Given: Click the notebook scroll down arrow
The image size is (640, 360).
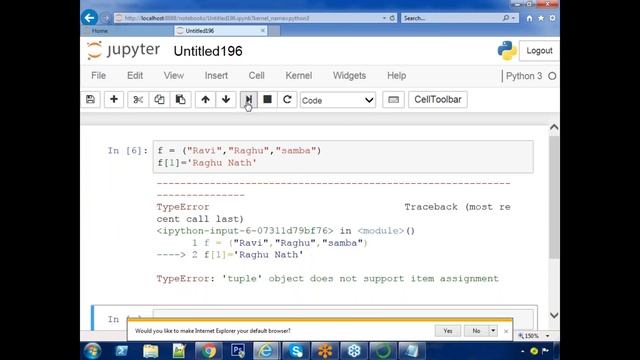Looking at the screenshot, I should pos(554,315).
